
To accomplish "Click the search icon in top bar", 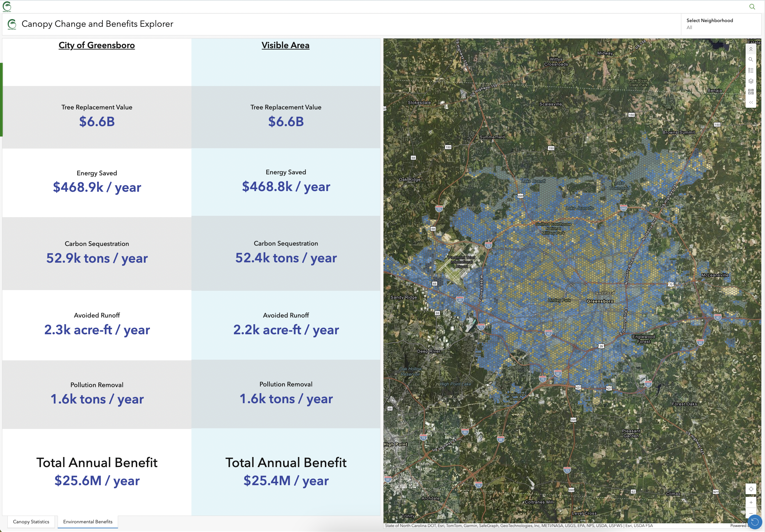I will tap(752, 7).
